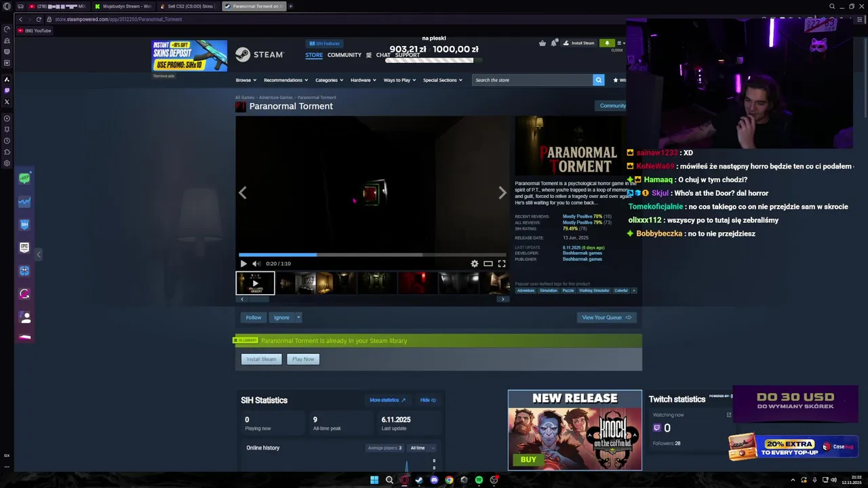Expand Ways to Play menu

[x=399, y=80]
